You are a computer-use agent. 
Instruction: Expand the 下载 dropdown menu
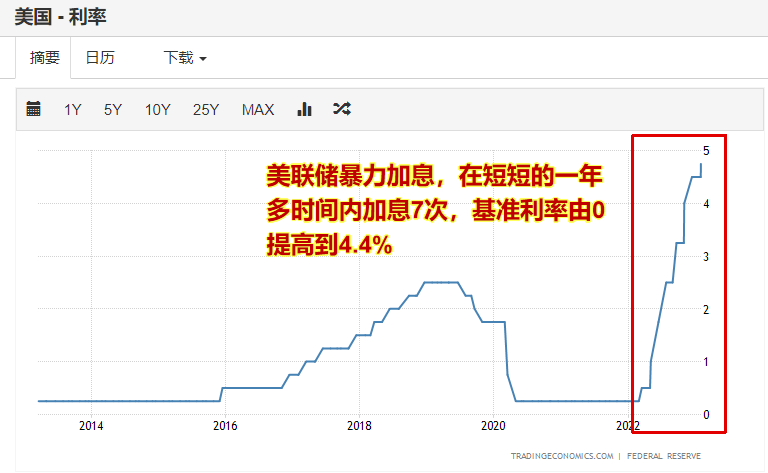click(x=185, y=58)
